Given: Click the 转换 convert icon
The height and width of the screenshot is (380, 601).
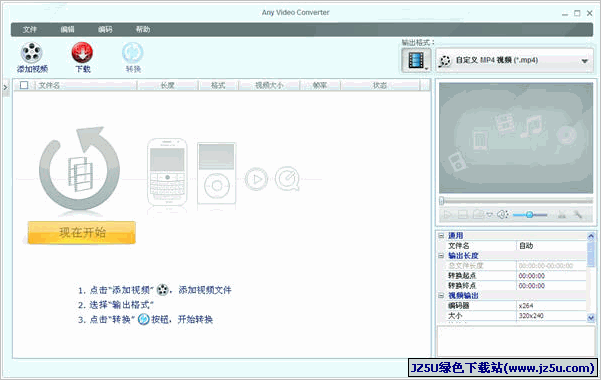Looking at the screenshot, I should coord(133,53).
